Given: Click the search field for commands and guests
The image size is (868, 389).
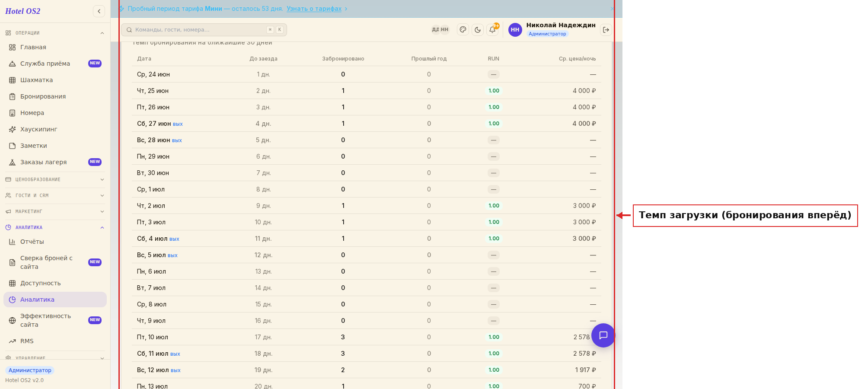Looking at the screenshot, I should point(204,30).
